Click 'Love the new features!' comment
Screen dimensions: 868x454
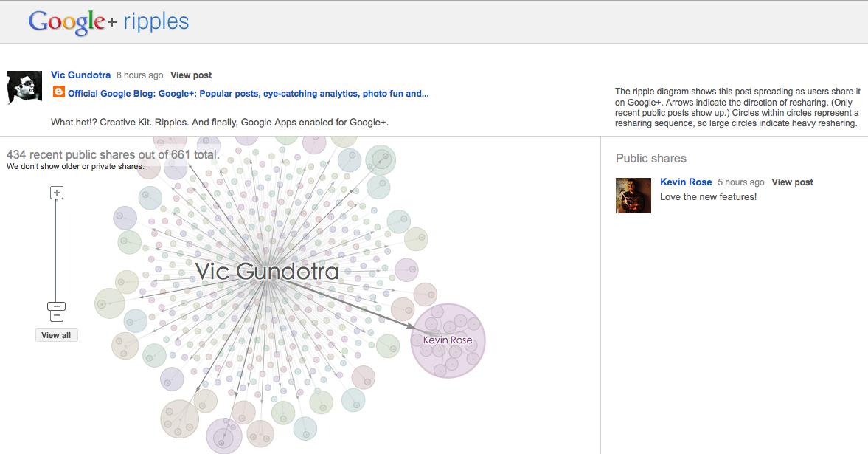708,197
